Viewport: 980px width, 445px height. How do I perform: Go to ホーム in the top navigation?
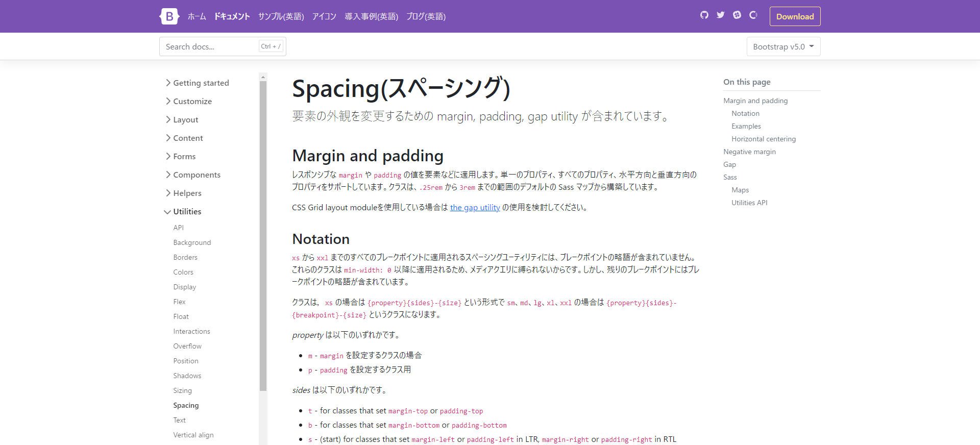coord(197,17)
